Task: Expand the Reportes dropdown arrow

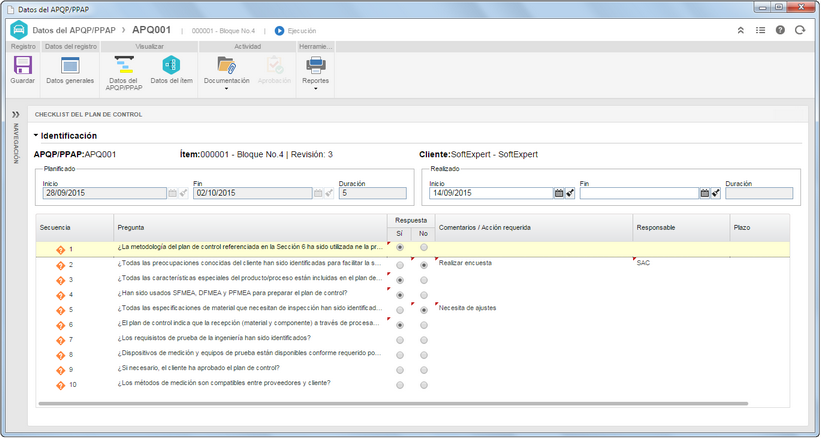Action: click(x=316, y=89)
